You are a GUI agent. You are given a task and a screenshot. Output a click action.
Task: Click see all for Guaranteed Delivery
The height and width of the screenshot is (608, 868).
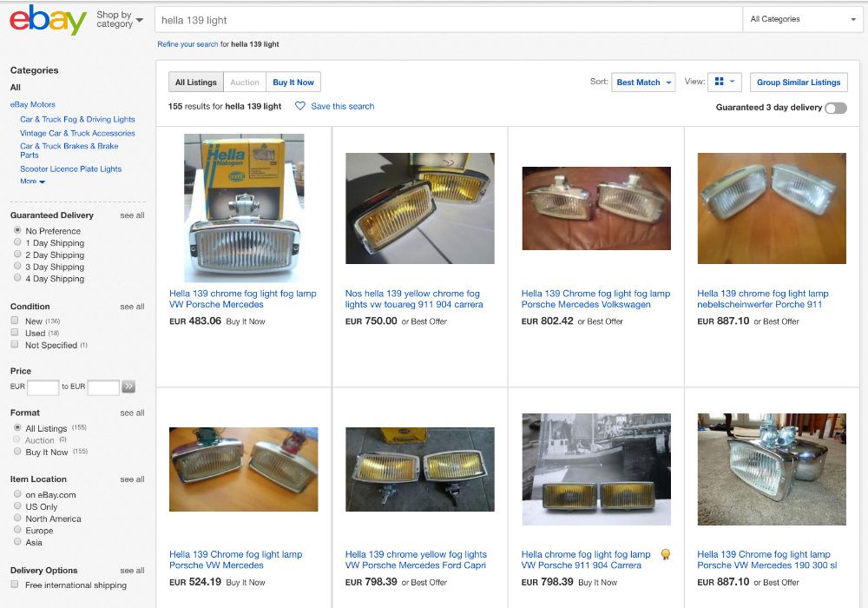click(x=132, y=215)
